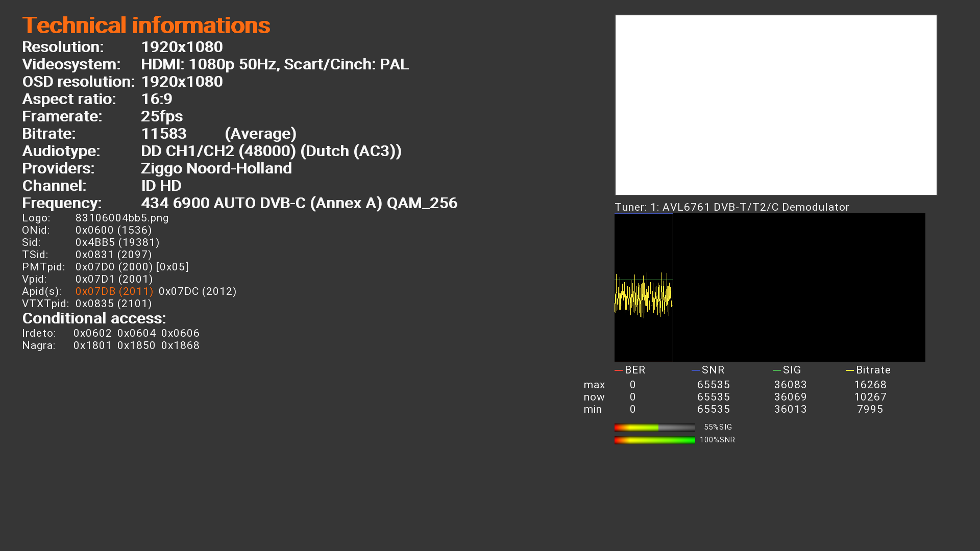Click the 100% SNR quality bar
This screenshot has width=980, height=551.
coord(654,440)
